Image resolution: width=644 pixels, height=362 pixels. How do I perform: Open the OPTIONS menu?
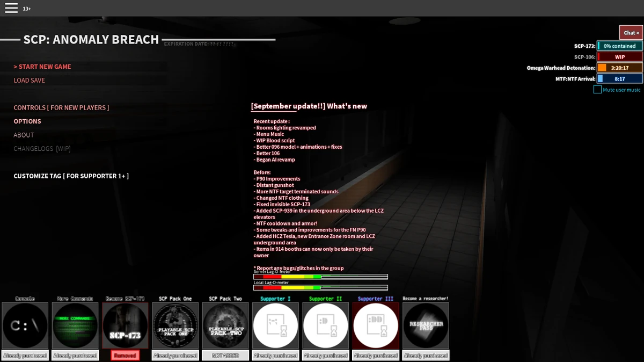(x=27, y=121)
